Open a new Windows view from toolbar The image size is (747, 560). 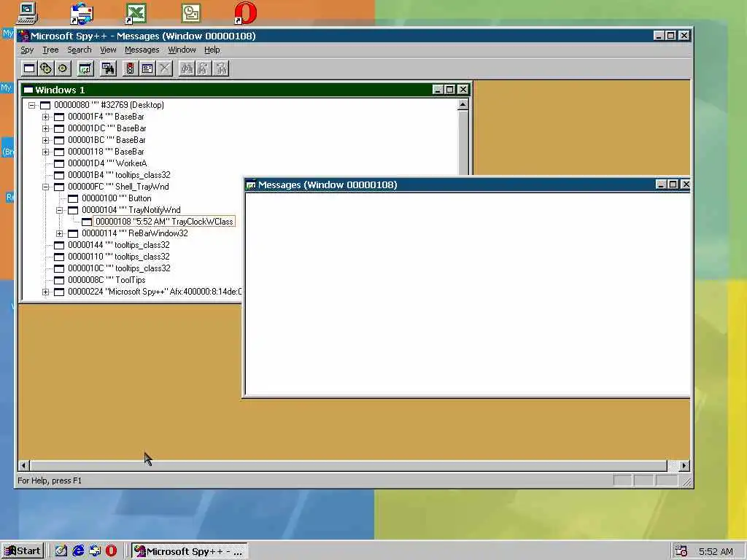tap(29, 69)
